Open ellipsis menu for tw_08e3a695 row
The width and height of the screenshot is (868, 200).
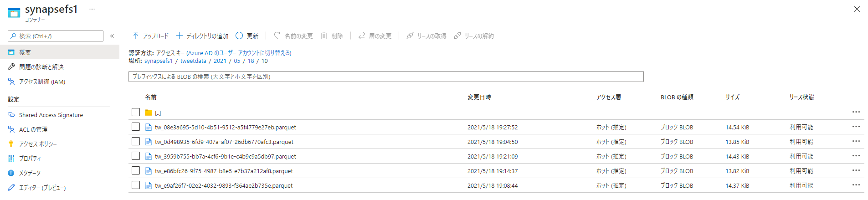[856, 127]
